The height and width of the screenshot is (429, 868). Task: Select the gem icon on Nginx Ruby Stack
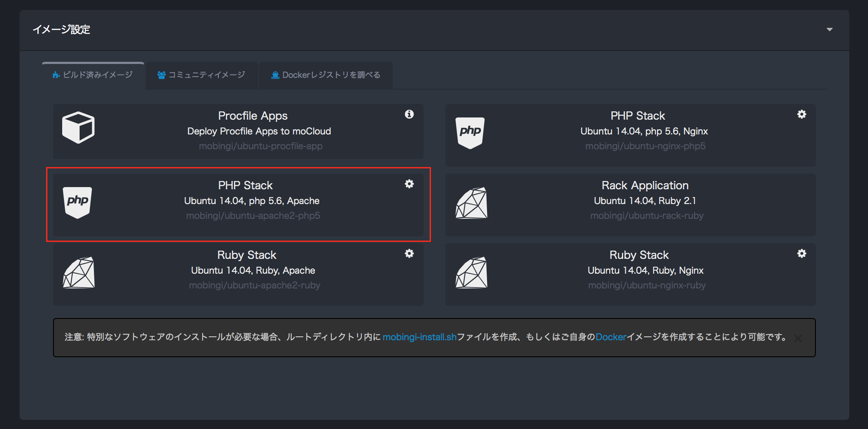[471, 272]
